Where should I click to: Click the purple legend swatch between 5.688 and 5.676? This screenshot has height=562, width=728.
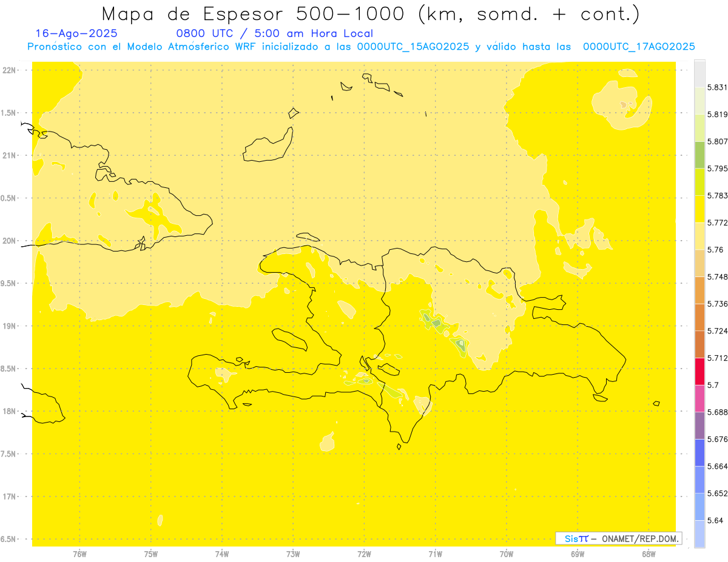coord(699,426)
